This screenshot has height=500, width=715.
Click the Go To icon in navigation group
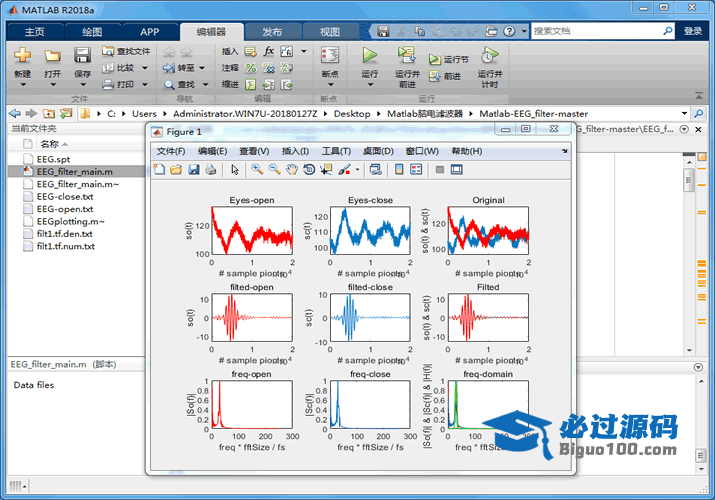[x=169, y=68]
